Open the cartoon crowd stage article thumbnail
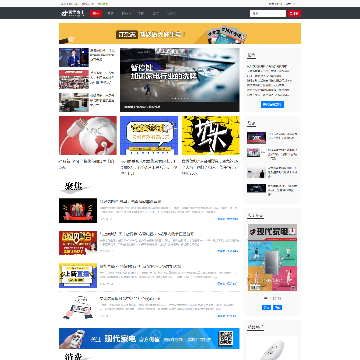 coord(78,210)
